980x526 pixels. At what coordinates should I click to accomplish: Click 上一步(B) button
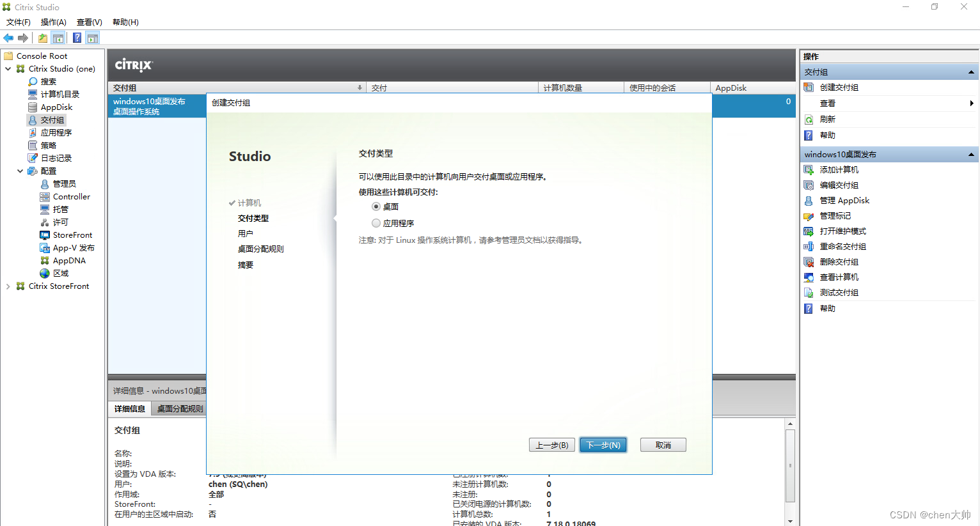(552, 445)
